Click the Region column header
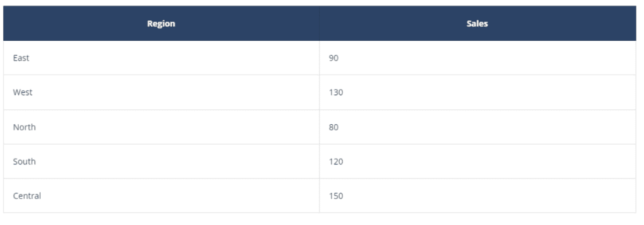Viewport: 644px width, 225px height. pos(162,24)
